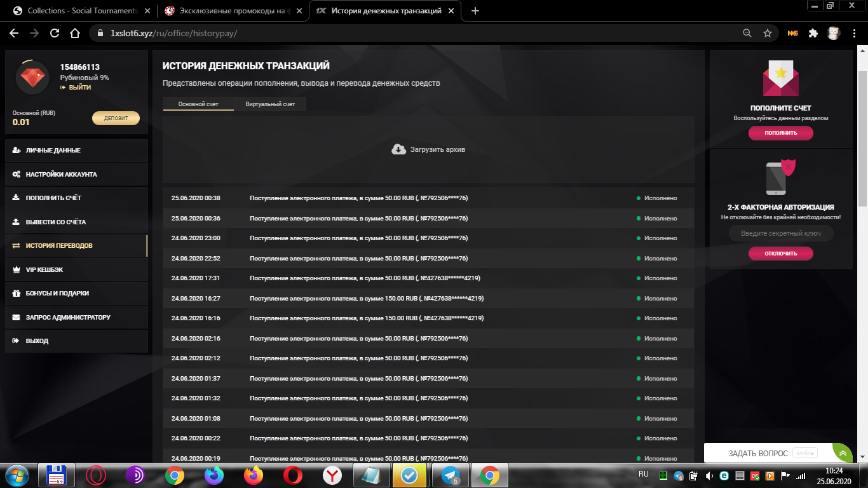Image resolution: width=868 pixels, height=488 pixels.
Task: Select the 24.06.2020 02:16 transaction row
Action: 428,339
